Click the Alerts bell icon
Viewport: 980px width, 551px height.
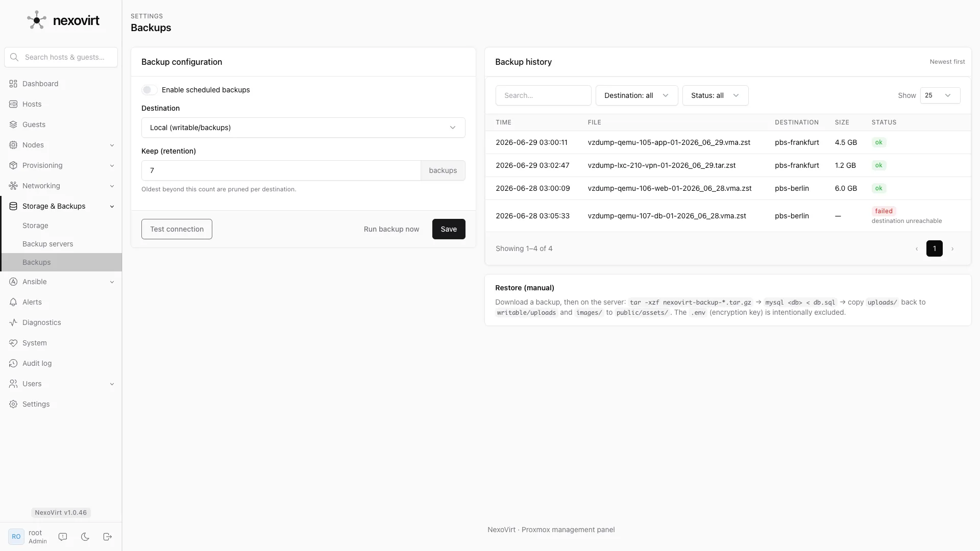[13, 302]
